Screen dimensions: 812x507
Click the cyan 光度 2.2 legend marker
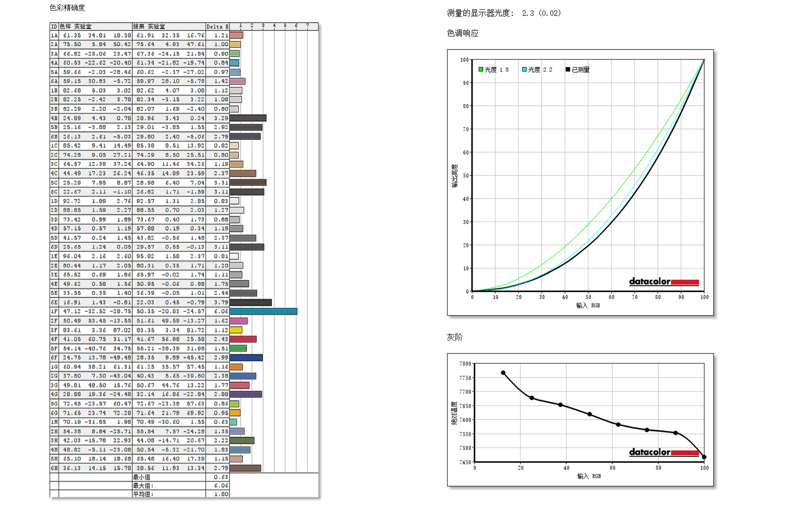(x=524, y=70)
